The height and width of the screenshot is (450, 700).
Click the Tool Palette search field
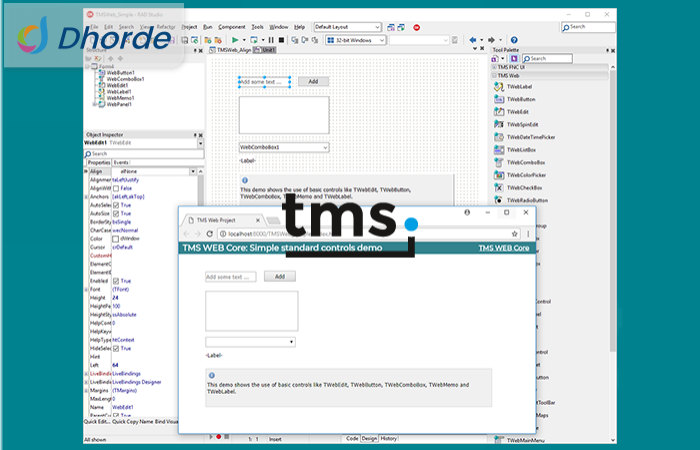pos(547,58)
